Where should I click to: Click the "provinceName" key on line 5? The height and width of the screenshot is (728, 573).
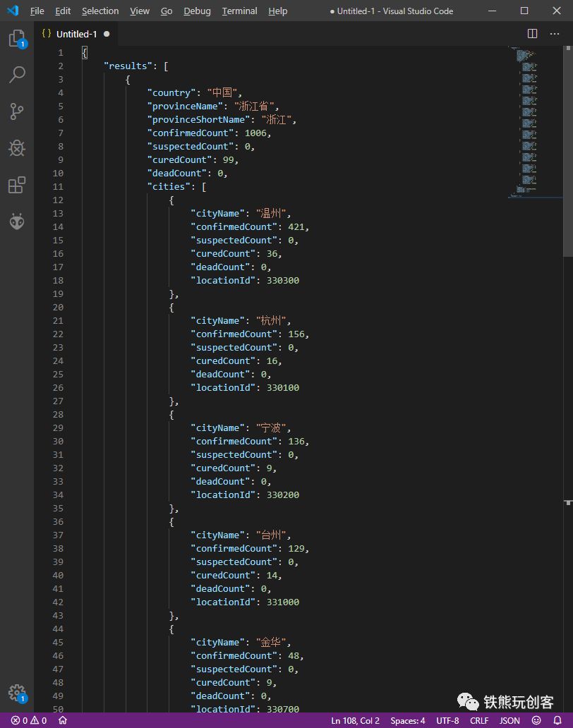(x=185, y=107)
